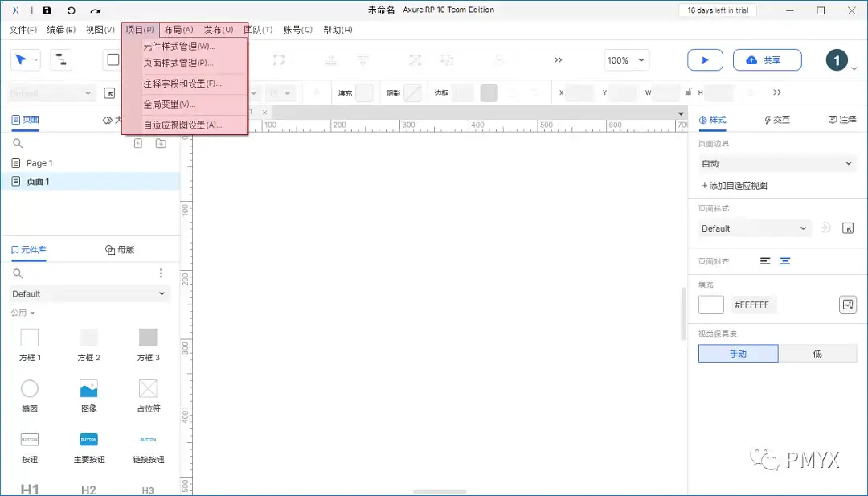The width and height of the screenshot is (868, 496).
Task: Expand the 公用 widget category
Action: click(x=20, y=313)
